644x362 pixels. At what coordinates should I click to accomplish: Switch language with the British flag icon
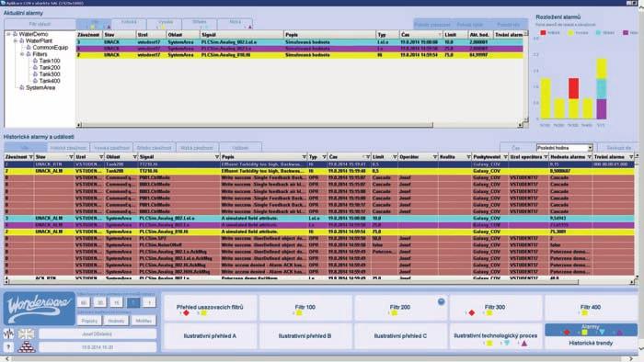tap(26, 334)
